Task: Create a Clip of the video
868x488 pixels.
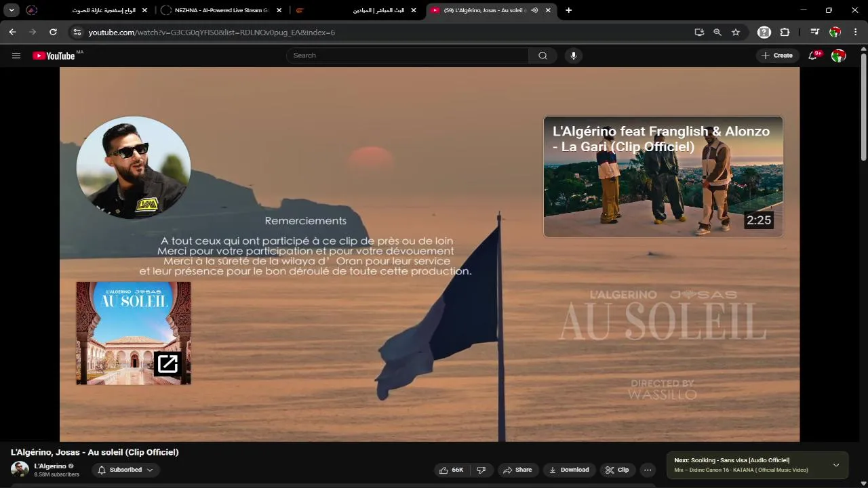Action: (617, 470)
